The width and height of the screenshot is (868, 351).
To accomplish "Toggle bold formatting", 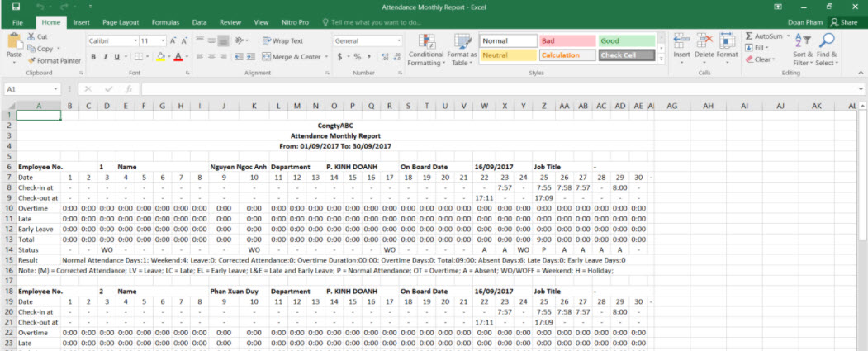I will (93, 57).
